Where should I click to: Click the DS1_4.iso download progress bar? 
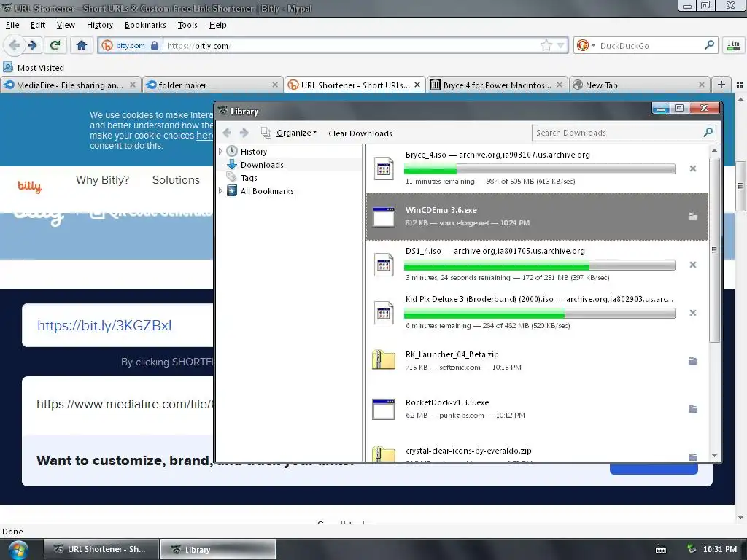(539, 265)
